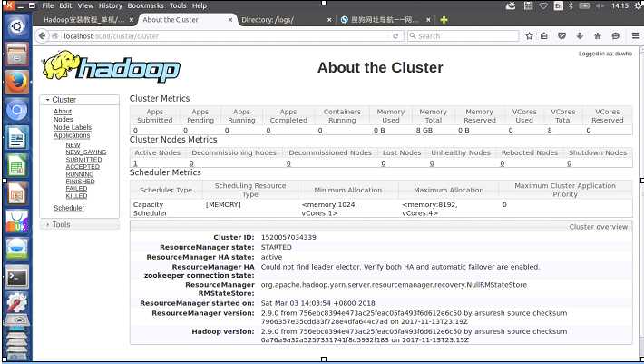The height and width of the screenshot is (364, 644).
Task: Open the En input method indicator
Action: 558,5
